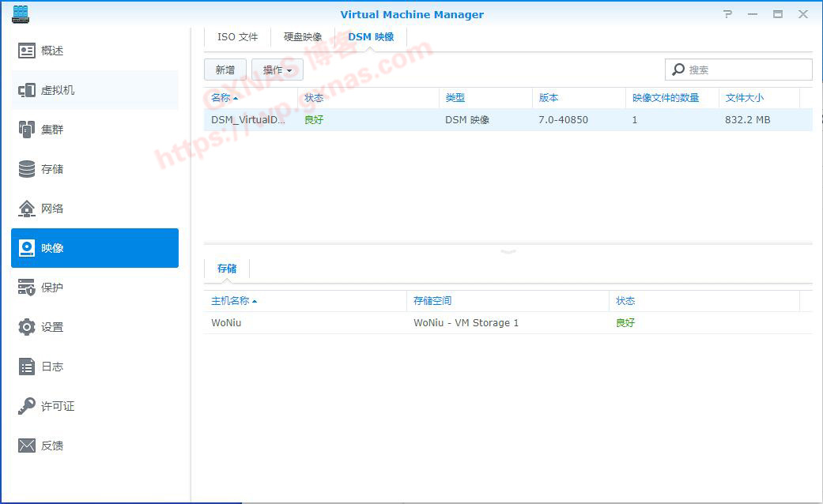Switch to the ISO 文件 tab
The image size is (823, 504).
pos(237,37)
